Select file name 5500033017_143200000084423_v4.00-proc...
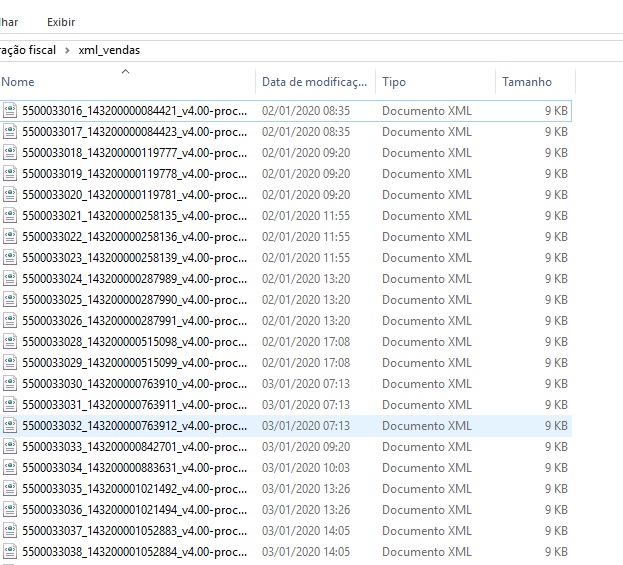 pos(134,132)
